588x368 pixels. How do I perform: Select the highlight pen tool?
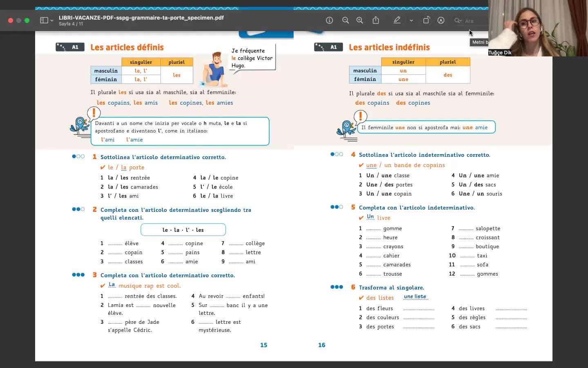(397, 20)
